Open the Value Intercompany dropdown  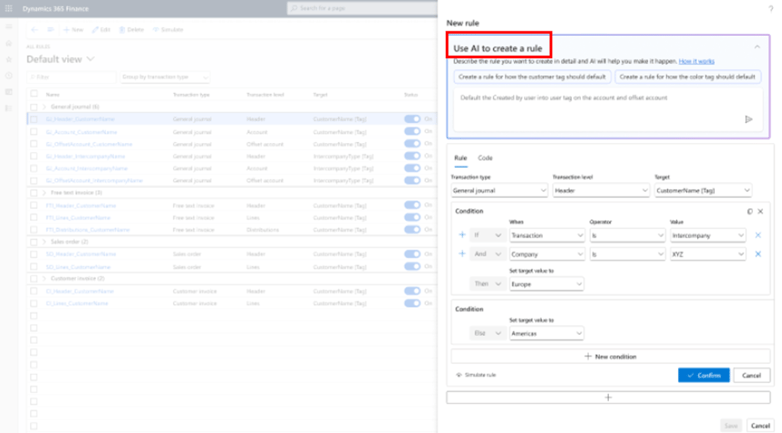[708, 235]
